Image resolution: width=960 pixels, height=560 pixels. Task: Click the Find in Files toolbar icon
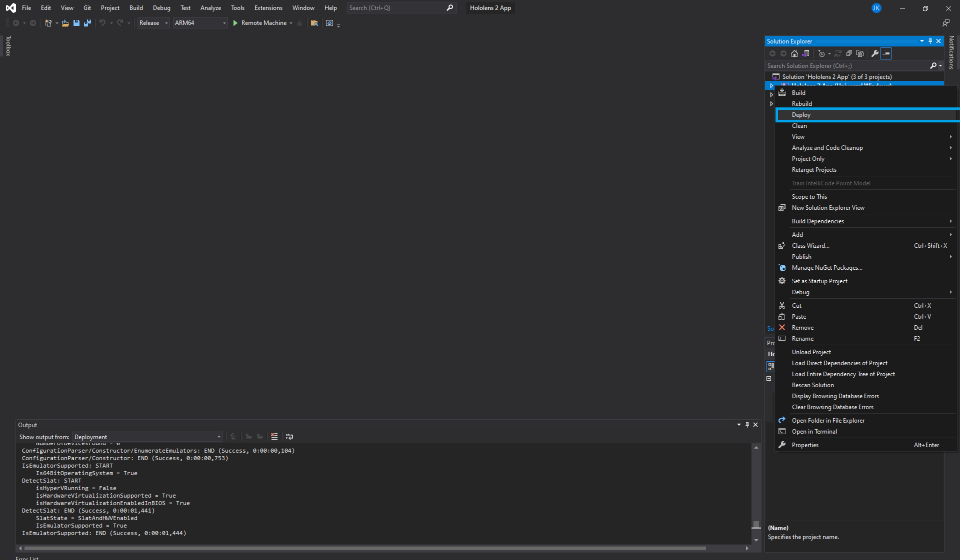click(x=314, y=23)
